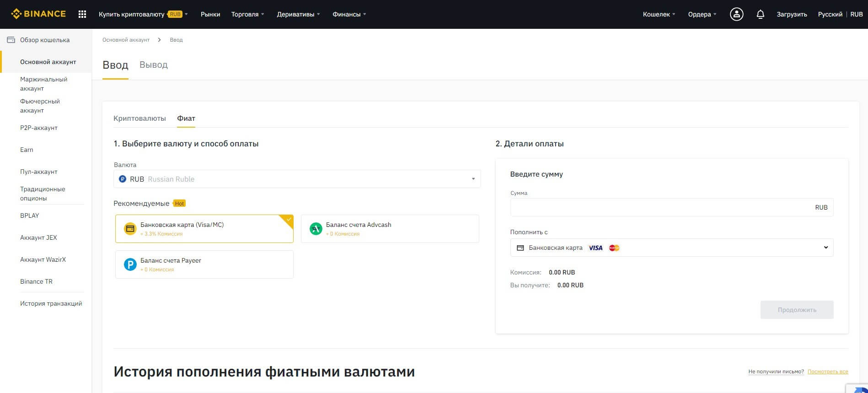Image resolution: width=868 pixels, height=393 pixels.
Task: Open the apps grid menu icon
Action: point(82,14)
